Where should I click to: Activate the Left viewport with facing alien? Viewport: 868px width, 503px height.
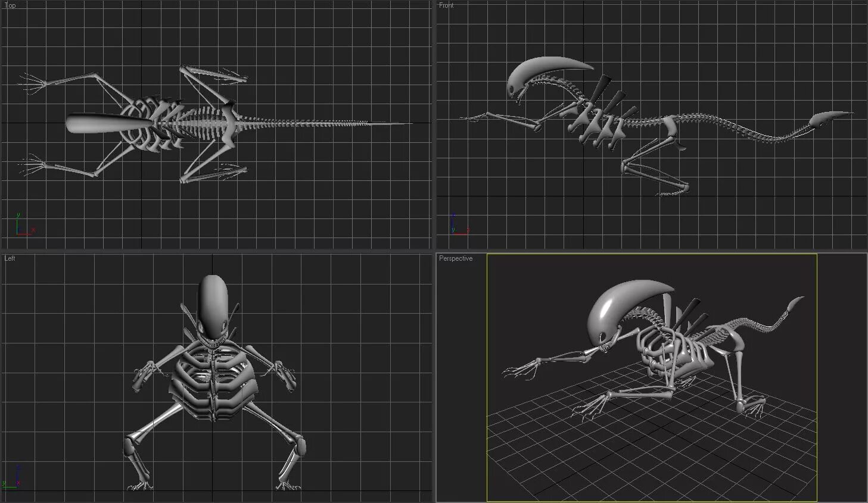(216, 378)
